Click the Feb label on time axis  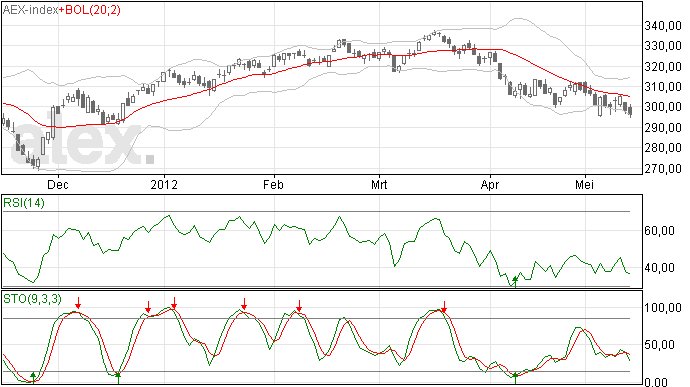[273, 184]
